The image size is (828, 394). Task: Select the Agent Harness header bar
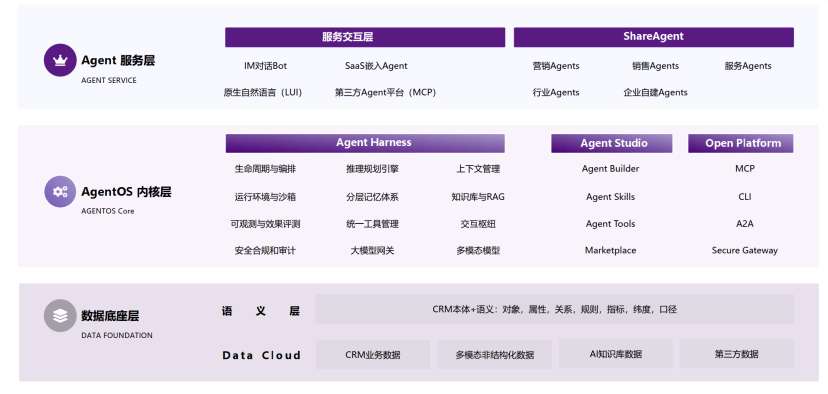click(365, 143)
